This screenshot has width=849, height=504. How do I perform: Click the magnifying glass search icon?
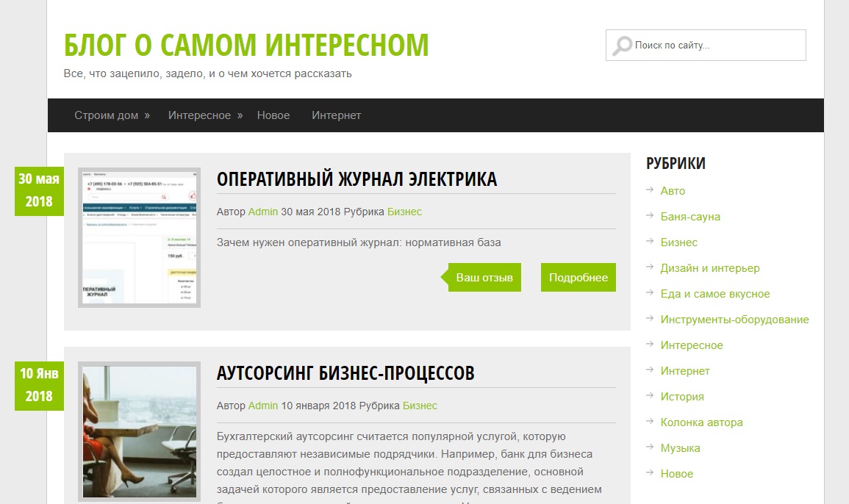click(622, 46)
